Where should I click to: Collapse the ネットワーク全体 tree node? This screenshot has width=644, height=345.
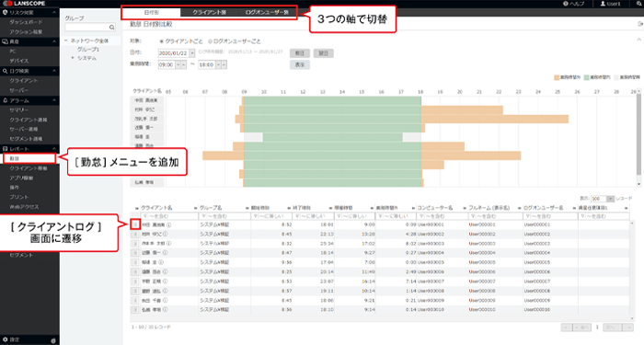pyautogui.click(x=65, y=40)
